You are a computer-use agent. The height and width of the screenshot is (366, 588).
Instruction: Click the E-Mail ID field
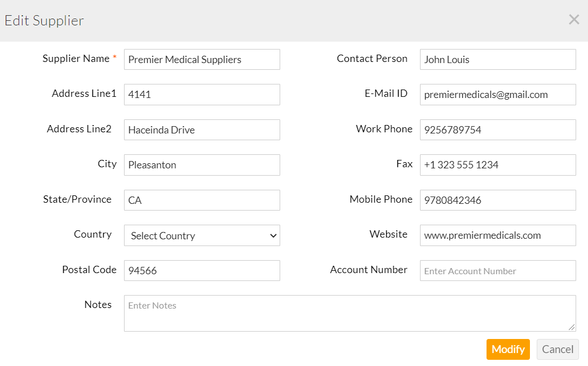click(497, 94)
